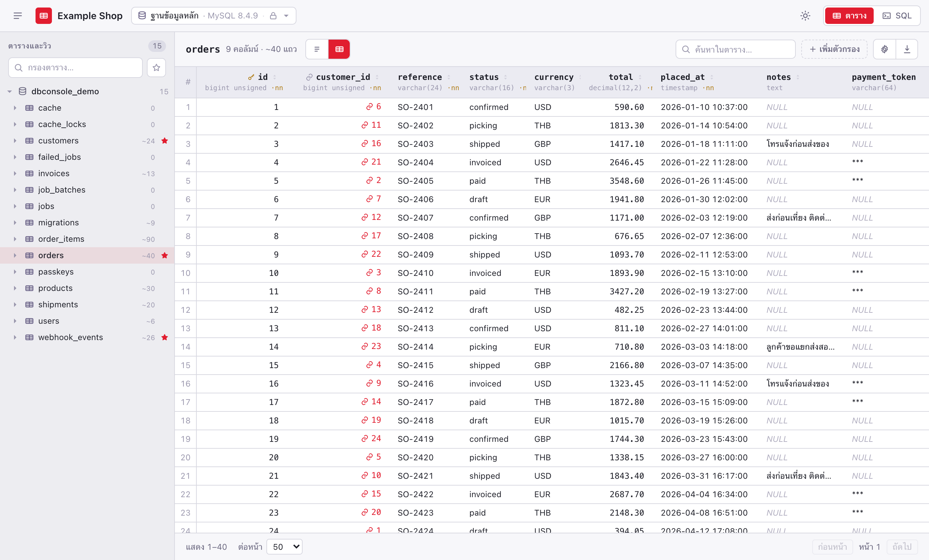The height and width of the screenshot is (560, 929).
Task: Sort by the notes column sort arrows
Action: point(798,77)
